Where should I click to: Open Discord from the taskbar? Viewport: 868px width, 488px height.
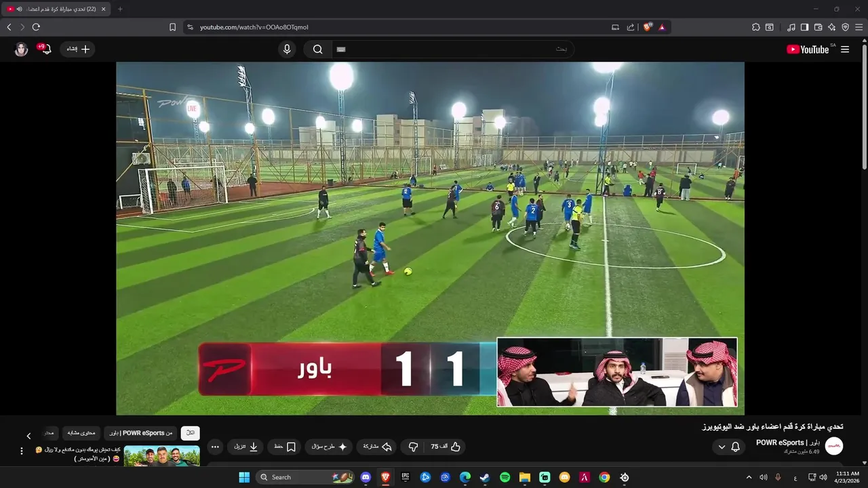pos(366,477)
